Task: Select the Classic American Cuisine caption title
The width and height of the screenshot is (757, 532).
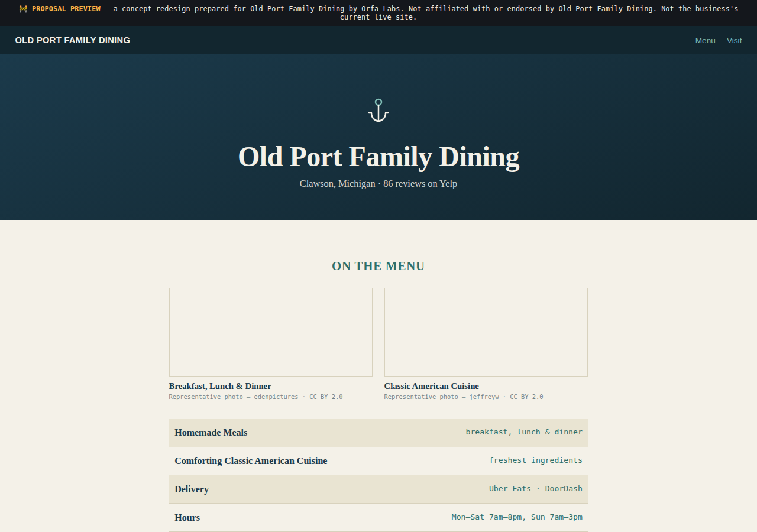Action: tap(432, 386)
